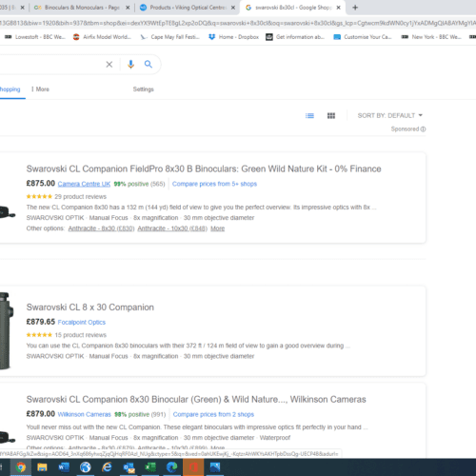This screenshot has height=476, width=476.
Task: Open File Explorer from the taskbar
Action: click(42, 467)
